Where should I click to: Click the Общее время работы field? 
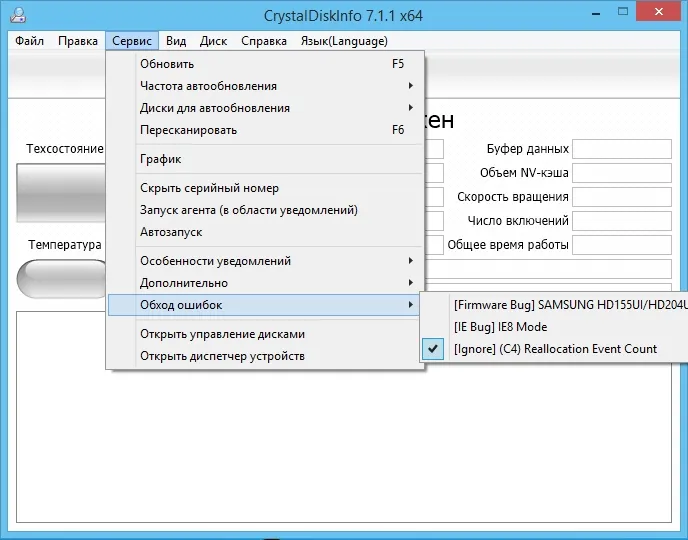[622, 245]
